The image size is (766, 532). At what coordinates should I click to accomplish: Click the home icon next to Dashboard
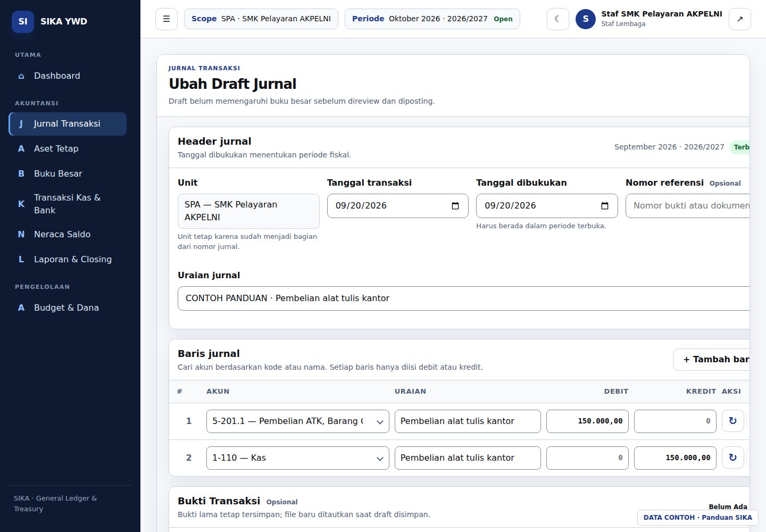pyautogui.click(x=21, y=76)
